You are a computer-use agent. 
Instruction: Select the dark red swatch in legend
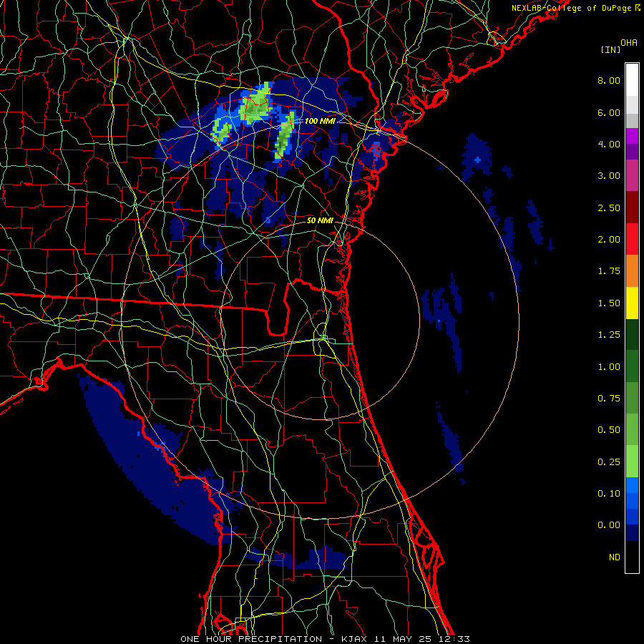tap(632, 208)
